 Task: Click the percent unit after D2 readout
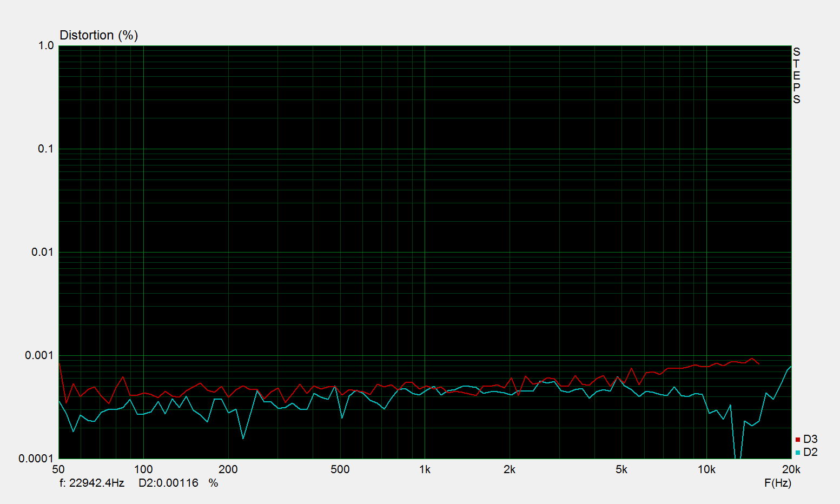coord(214,483)
